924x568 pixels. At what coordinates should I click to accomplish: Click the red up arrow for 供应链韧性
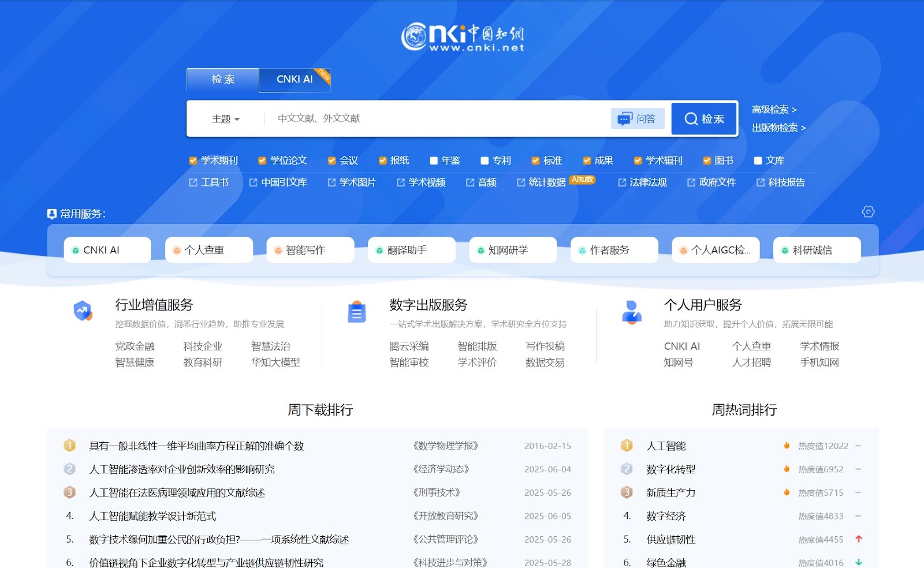pos(859,539)
